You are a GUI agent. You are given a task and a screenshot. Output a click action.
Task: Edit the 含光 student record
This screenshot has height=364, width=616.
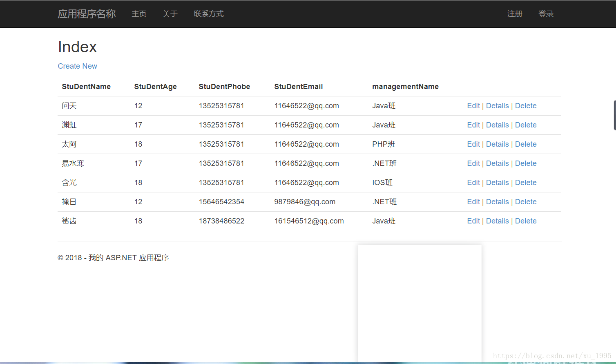pyautogui.click(x=473, y=183)
